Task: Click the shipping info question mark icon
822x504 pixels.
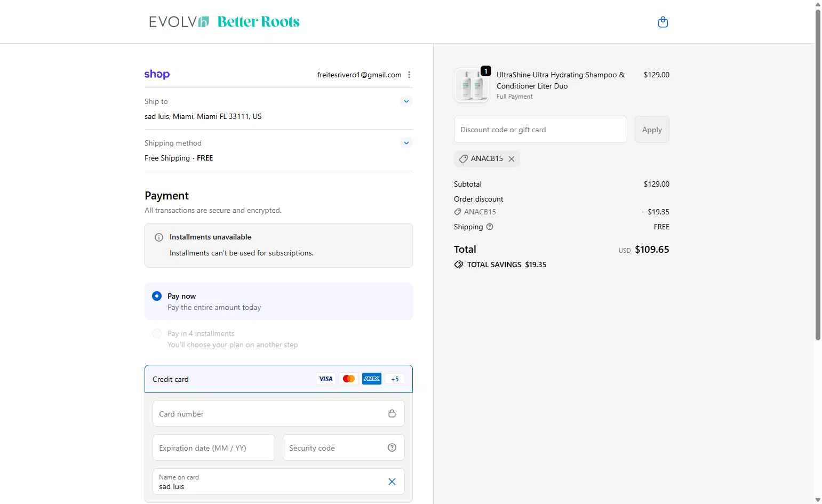Action: coord(490,227)
